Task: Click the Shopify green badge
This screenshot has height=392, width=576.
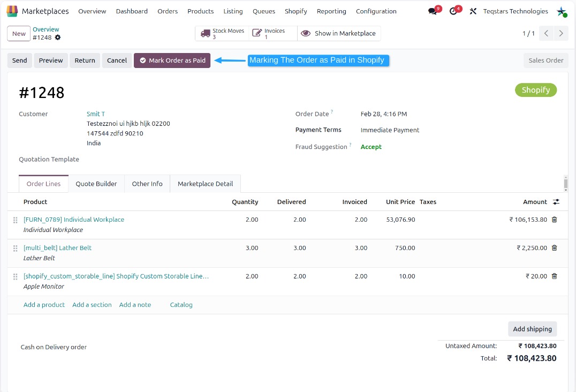Action: (536, 90)
